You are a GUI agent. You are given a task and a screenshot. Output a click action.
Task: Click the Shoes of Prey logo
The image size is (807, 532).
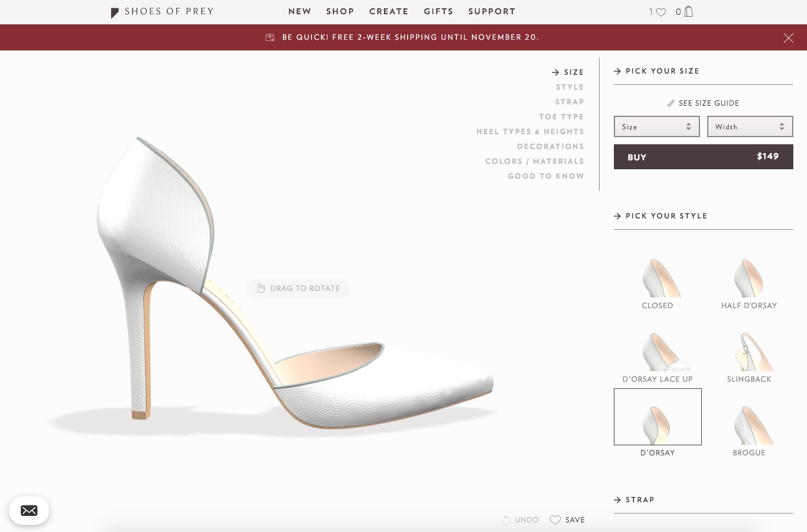(x=162, y=12)
